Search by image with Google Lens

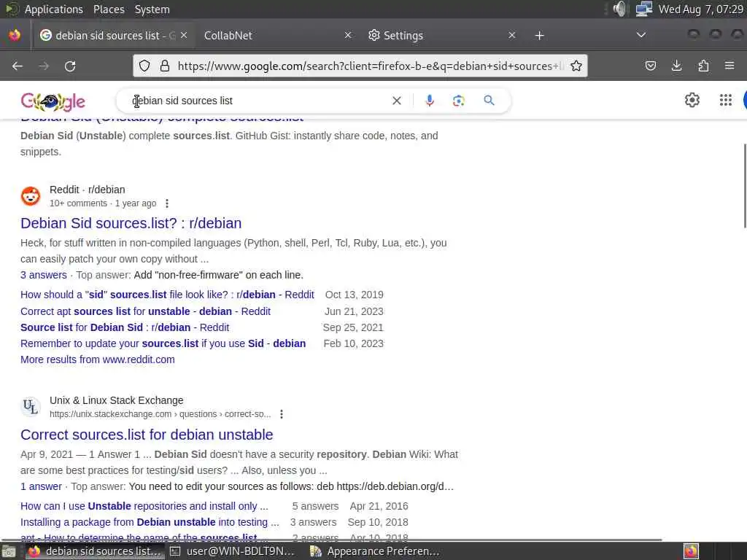pyautogui.click(x=458, y=101)
